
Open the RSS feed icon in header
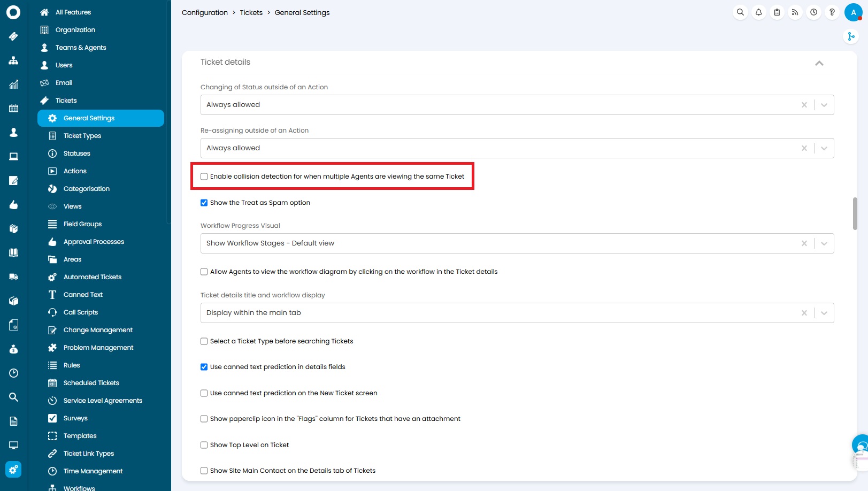point(795,12)
